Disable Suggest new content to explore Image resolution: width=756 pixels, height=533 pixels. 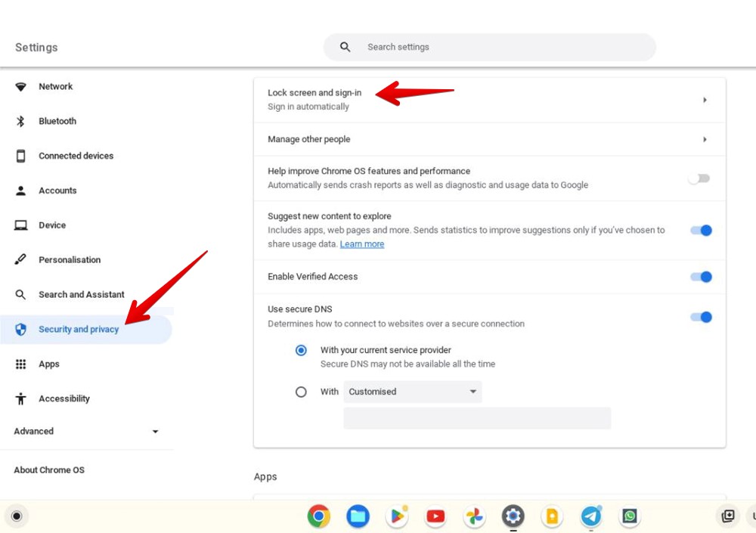(700, 231)
